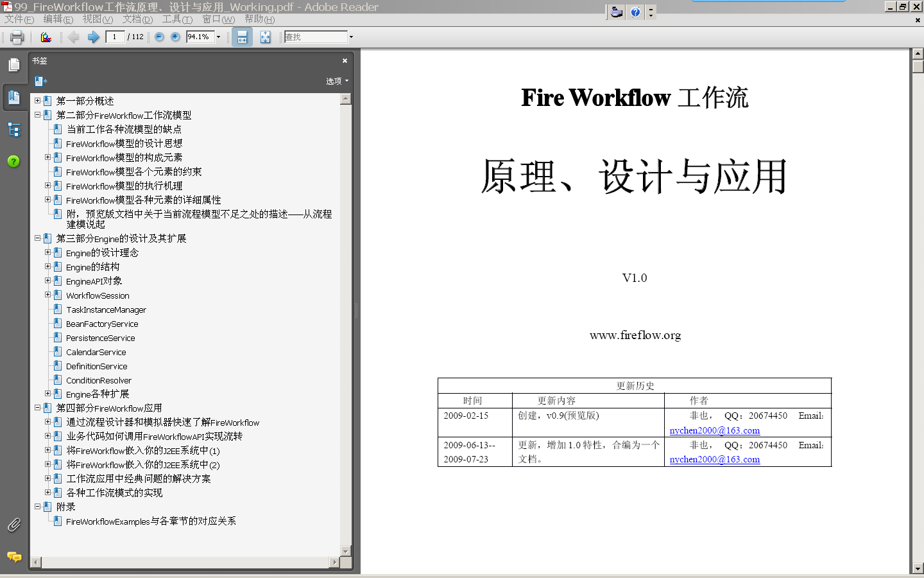The height and width of the screenshot is (578, 924).
Task: Go to the next page with the blue arrow
Action: pyautogui.click(x=94, y=37)
